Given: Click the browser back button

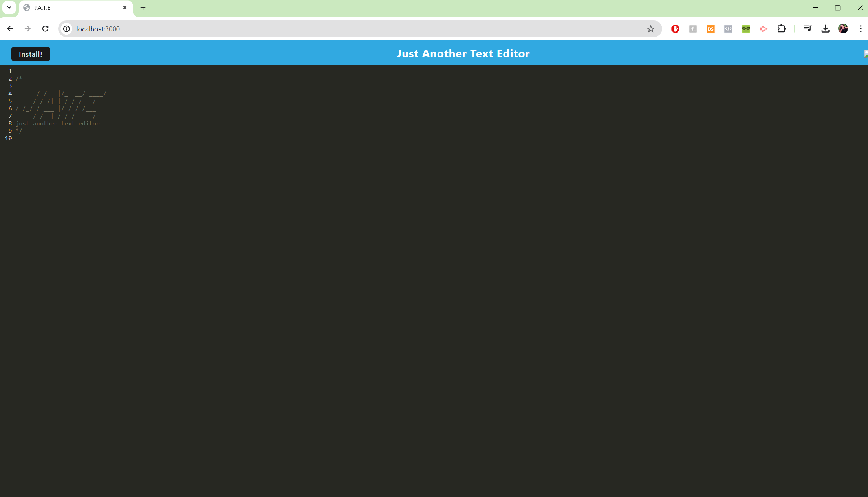Looking at the screenshot, I should (10, 29).
